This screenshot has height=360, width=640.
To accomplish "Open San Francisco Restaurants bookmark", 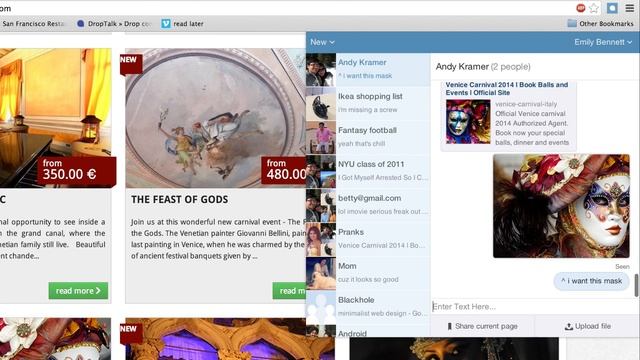I will pyautogui.click(x=33, y=24).
